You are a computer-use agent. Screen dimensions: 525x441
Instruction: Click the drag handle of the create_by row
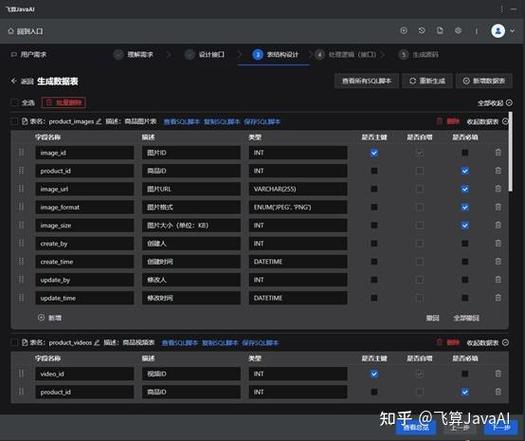coord(21,243)
